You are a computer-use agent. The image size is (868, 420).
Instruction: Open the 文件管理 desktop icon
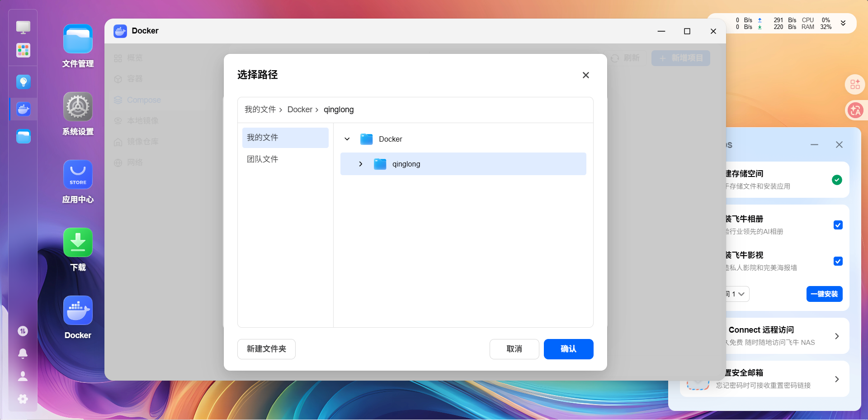[78, 39]
